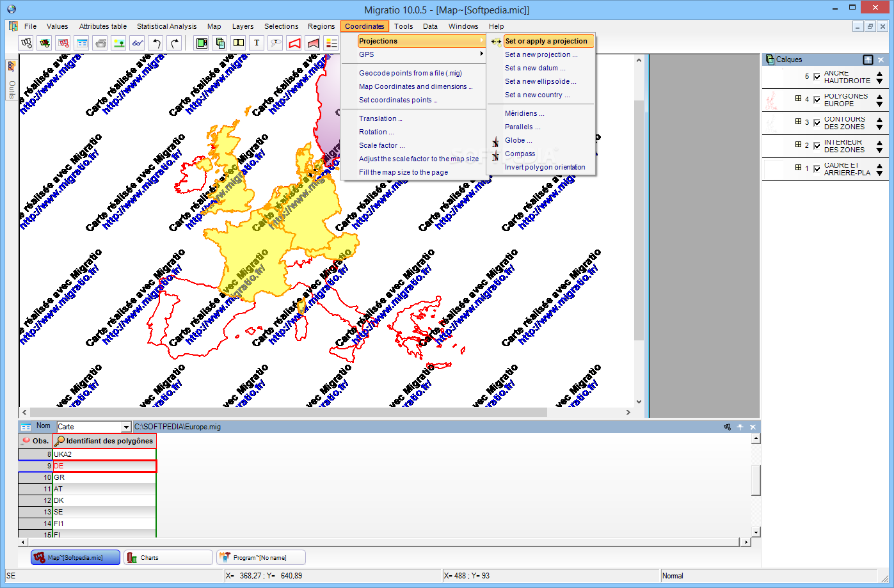Select the 'DE' polygon identifier cell

point(104,466)
